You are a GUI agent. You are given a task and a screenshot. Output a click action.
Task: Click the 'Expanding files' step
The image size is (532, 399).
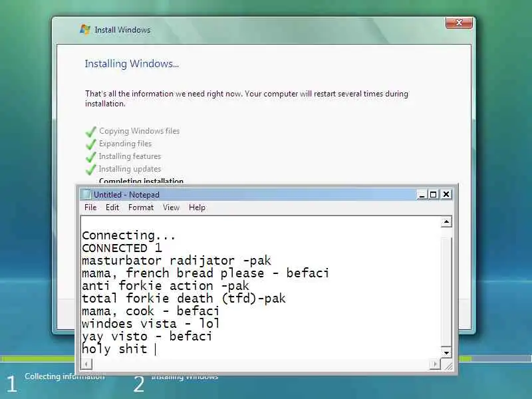(125, 144)
